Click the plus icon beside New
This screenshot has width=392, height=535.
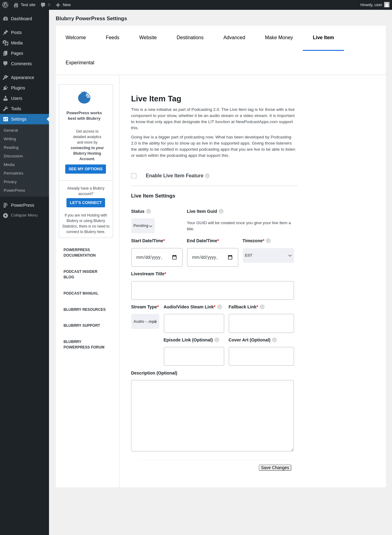tap(58, 5)
